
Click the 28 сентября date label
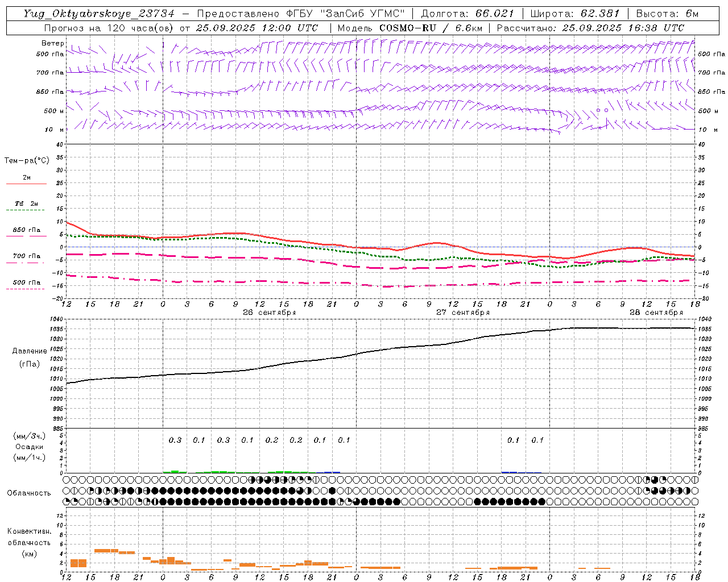[656, 313]
